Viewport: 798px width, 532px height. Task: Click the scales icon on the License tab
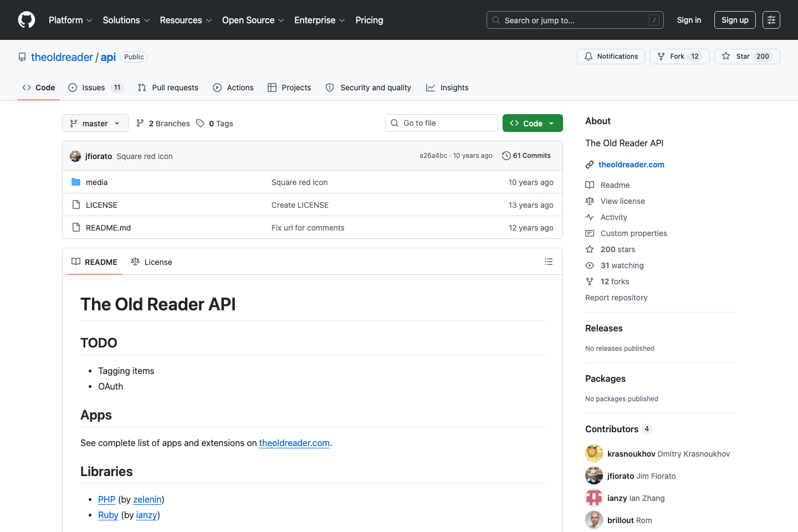point(135,262)
